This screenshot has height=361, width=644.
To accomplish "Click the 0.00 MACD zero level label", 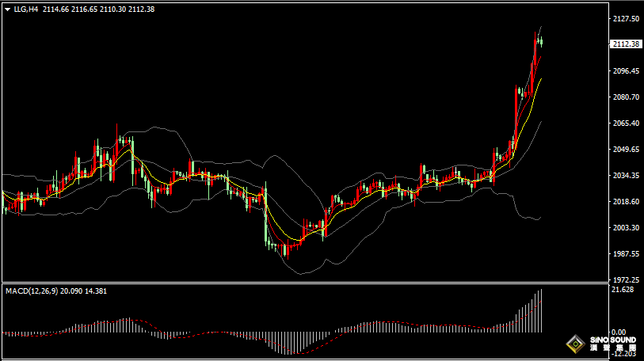I will tap(619, 332).
